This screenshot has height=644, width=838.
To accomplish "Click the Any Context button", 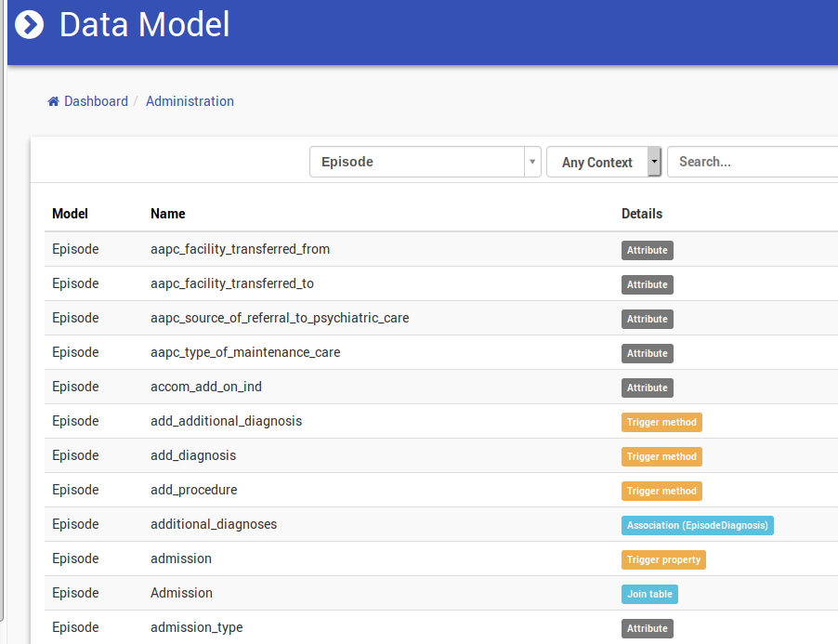I will pyautogui.click(x=596, y=162).
